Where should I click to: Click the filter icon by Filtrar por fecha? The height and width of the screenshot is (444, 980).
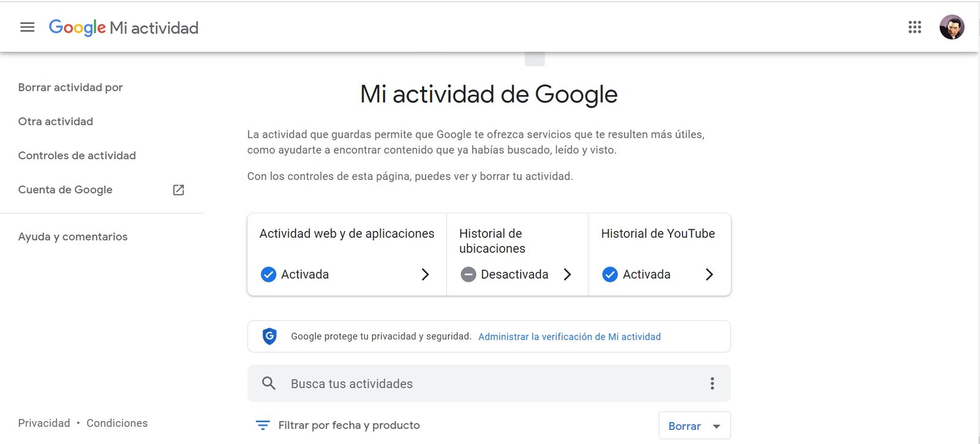(263, 425)
